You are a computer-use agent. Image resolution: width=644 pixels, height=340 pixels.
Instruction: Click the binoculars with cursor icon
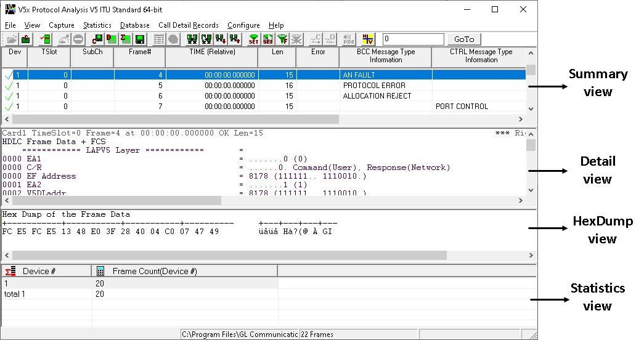(x=206, y=39)
